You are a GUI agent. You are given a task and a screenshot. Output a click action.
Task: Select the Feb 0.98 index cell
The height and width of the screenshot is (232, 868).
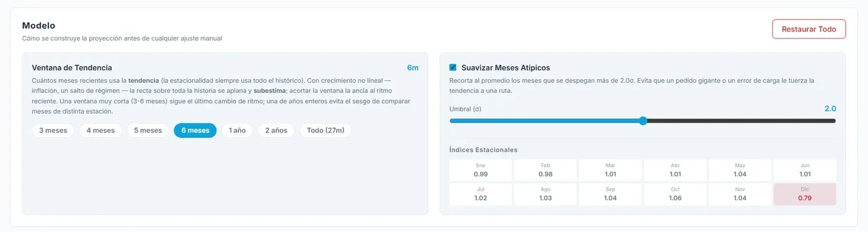546,170
